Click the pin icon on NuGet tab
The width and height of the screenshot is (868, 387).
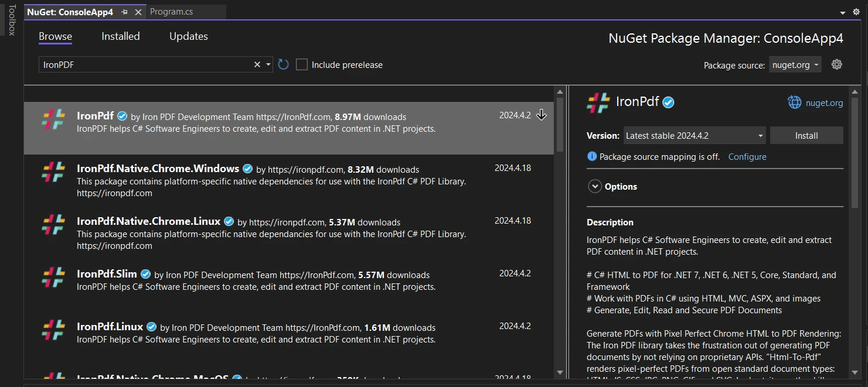click(x=124, y=12)
